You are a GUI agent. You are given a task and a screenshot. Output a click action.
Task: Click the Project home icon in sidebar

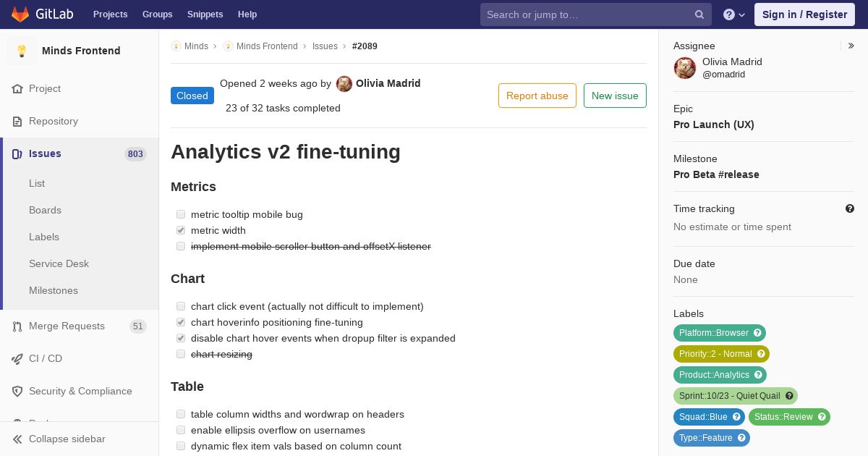pos(17,89)
